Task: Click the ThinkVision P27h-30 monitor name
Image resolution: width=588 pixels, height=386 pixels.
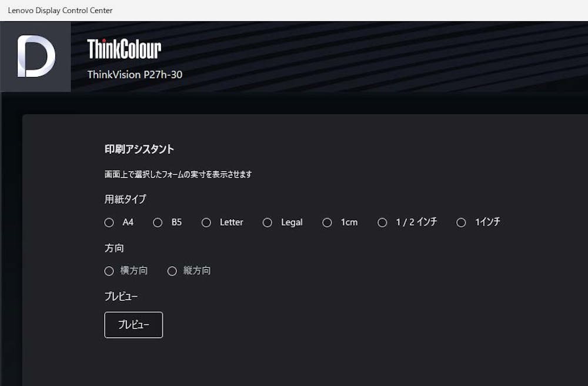Action: 135,75
